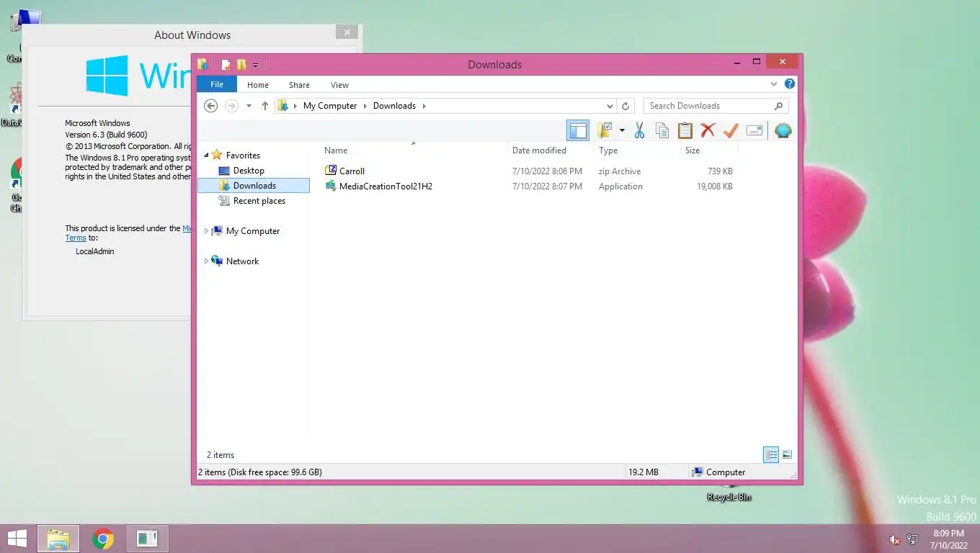The width and height of the screenshot is (980, 553).
Task: Click the muted volume tray icon
Action: pos(894,539)
